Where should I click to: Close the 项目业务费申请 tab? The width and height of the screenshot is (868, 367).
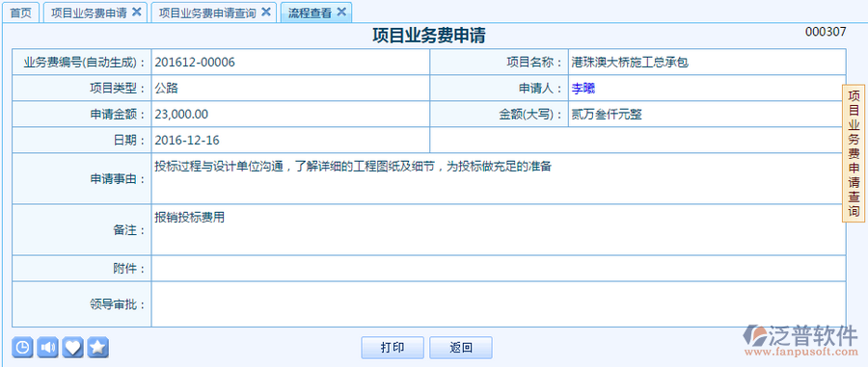pyautogui.click(x=137, y=12)
